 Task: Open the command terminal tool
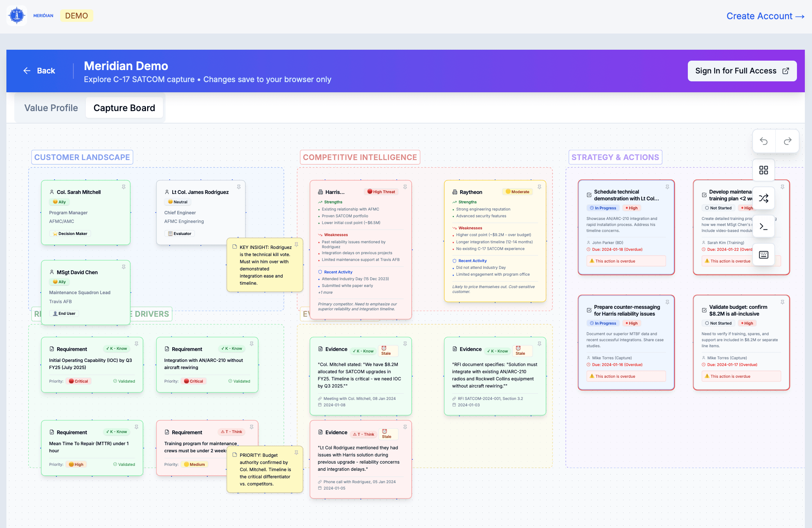[x=763, y=226]
